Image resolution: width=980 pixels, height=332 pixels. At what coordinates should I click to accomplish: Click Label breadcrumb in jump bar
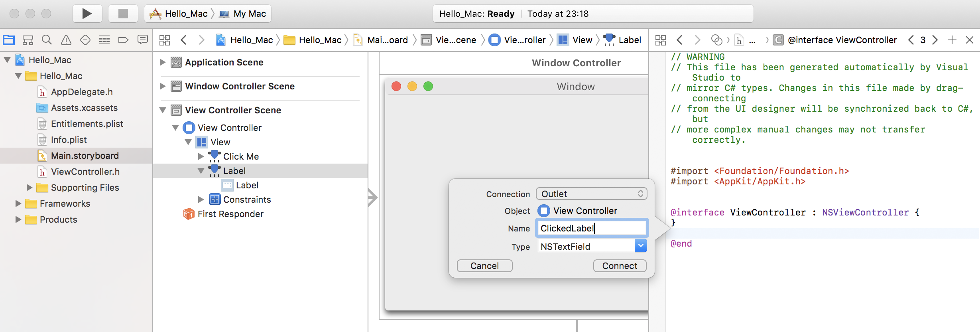[622, 40]
